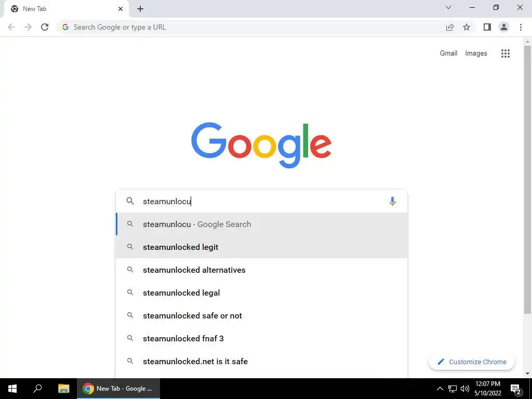532x399 pixels.
Task: Bookmark this tab with the star icon
Action: [467, 27]
